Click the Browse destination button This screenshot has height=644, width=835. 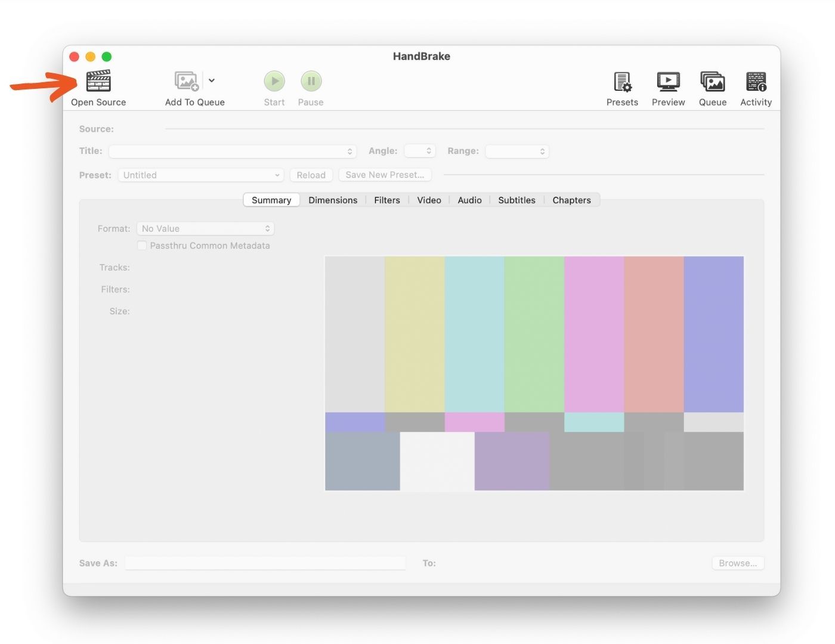coord(738,563)
